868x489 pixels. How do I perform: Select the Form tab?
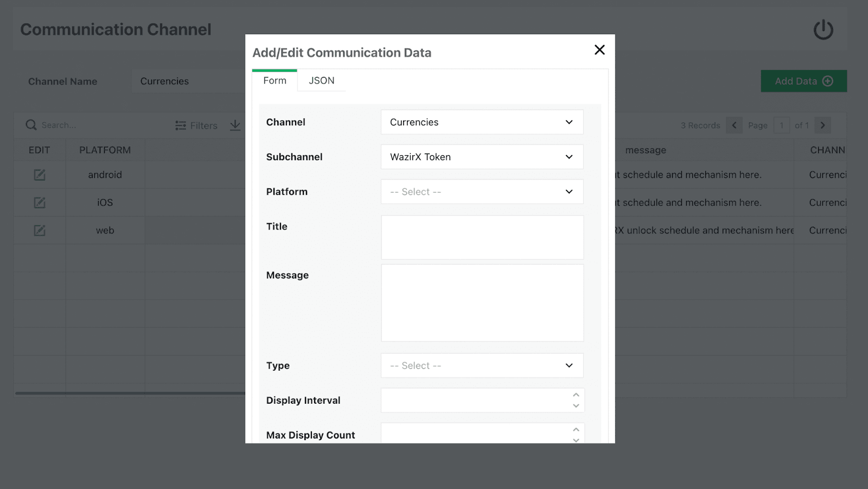point(275,81)
